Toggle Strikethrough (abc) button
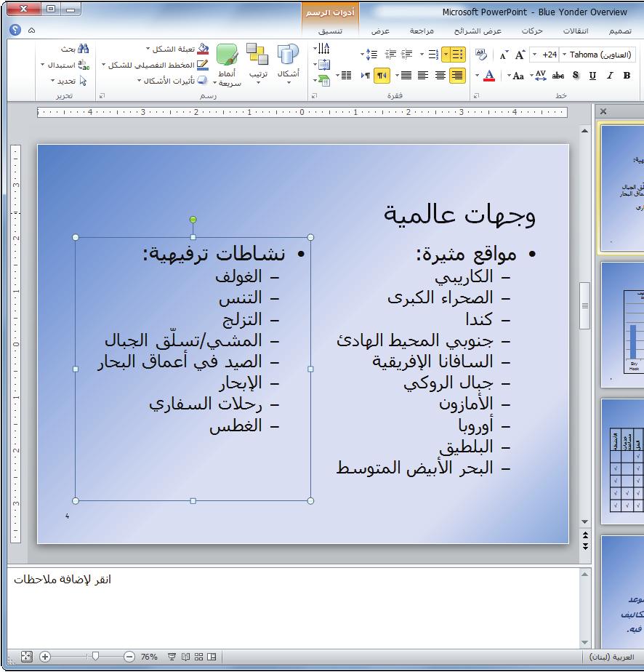 click(x=558, y=76)
